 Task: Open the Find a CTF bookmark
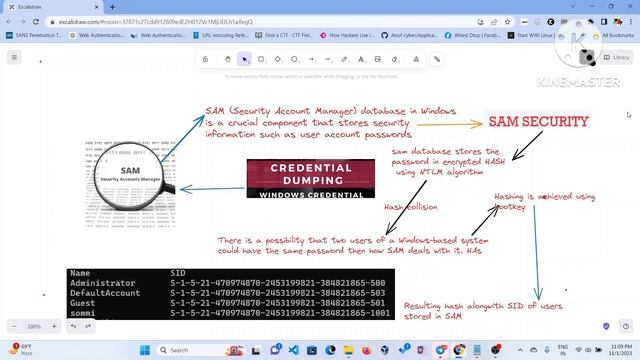(284, 36)
